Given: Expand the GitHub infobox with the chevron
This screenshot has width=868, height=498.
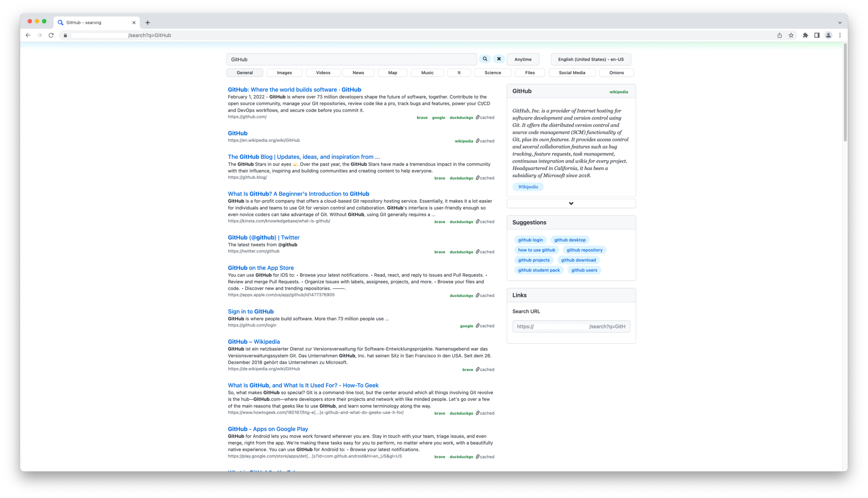Looking at the screenshot, I should (x=571, y=203).
